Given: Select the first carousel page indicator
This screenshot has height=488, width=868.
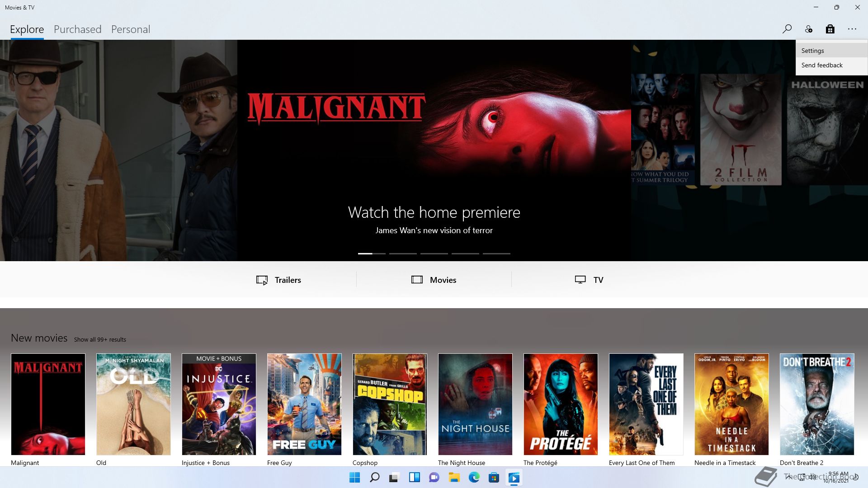Looking at the screenshot, I should [x=372, y=253].
